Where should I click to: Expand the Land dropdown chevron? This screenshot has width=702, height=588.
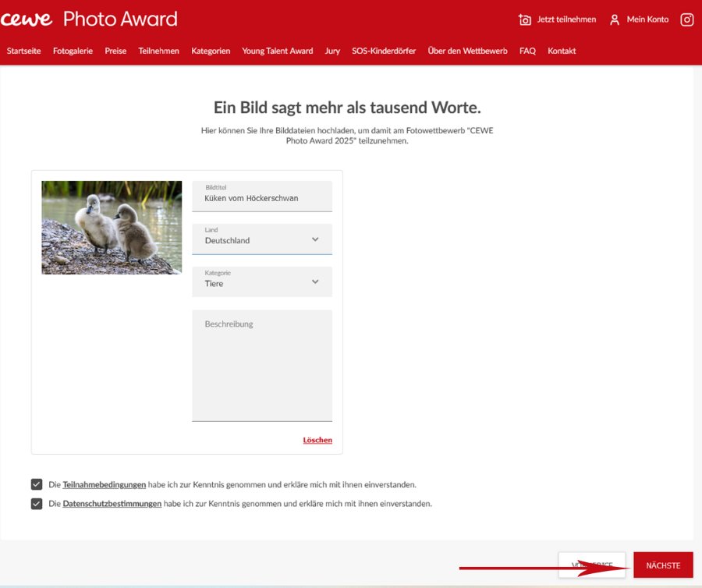coord(315,239)
